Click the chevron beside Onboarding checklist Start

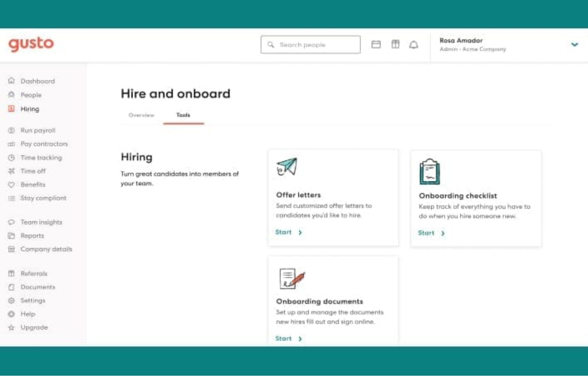[x=443, y=233]
